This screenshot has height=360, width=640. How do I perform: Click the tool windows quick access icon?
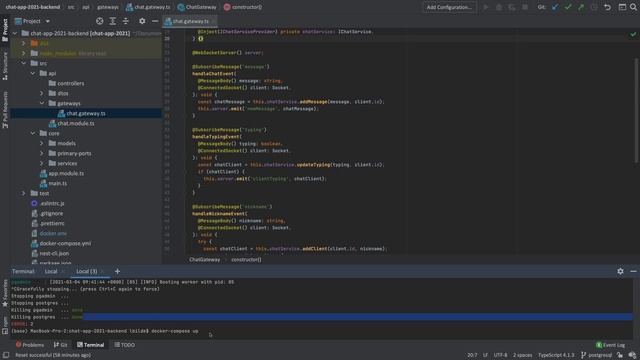6,355
